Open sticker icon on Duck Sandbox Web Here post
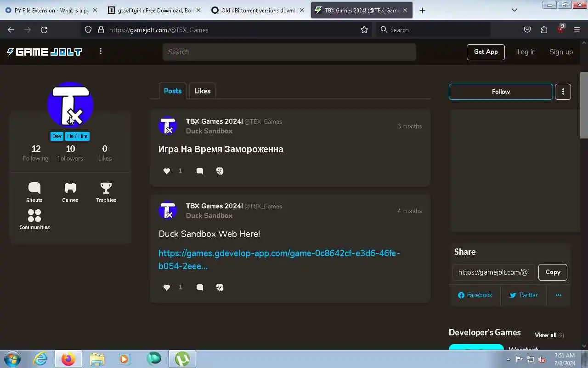Screen dimensions: 588x368 tap(220, 287)
